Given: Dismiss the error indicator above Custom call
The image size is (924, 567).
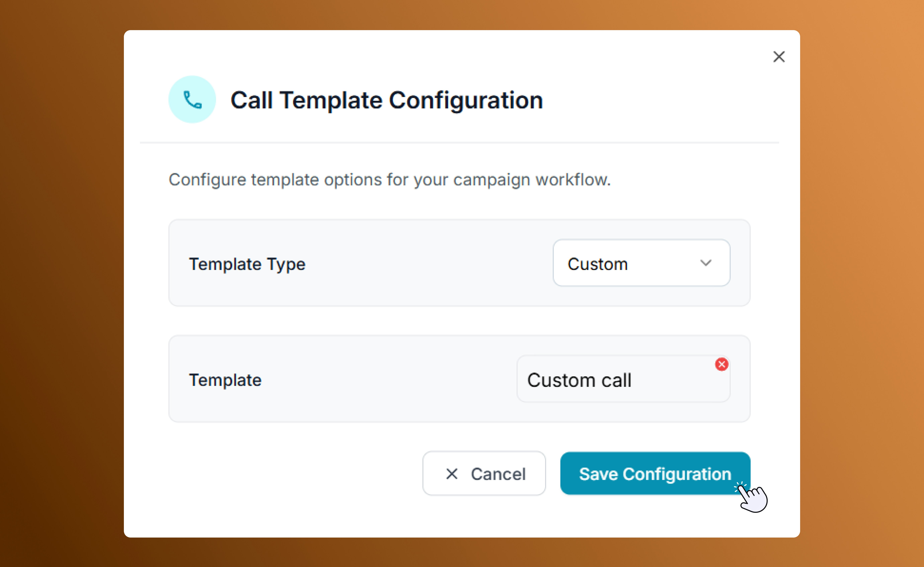Looking at the screenshot, I should click(721, 364).
